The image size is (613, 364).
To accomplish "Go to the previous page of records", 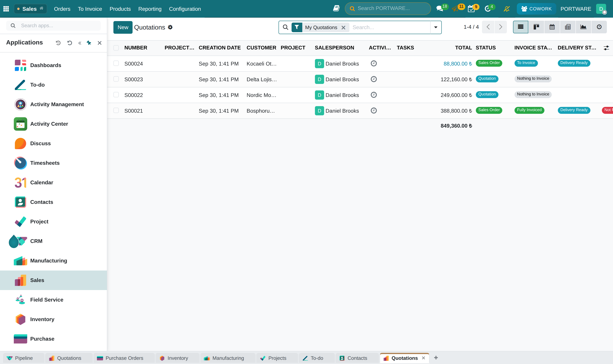I will tap(488, 27).
